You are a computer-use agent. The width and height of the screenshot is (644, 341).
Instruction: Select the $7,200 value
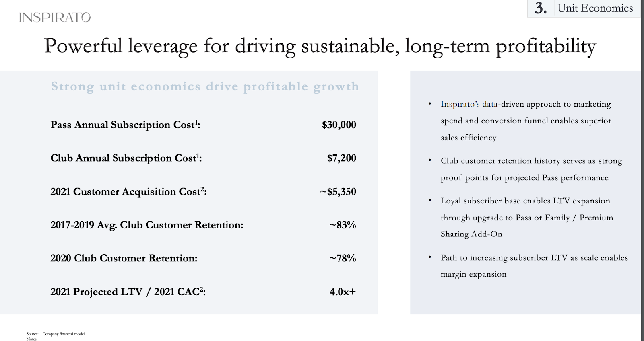click(x=342, y=158)
